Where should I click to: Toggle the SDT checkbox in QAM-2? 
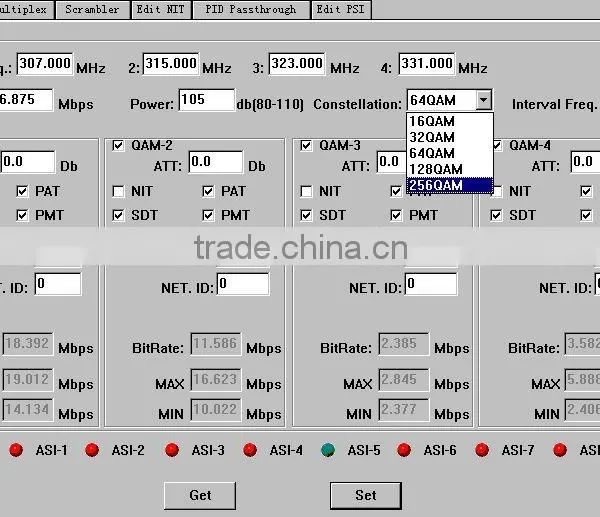[x=118, y=215]
